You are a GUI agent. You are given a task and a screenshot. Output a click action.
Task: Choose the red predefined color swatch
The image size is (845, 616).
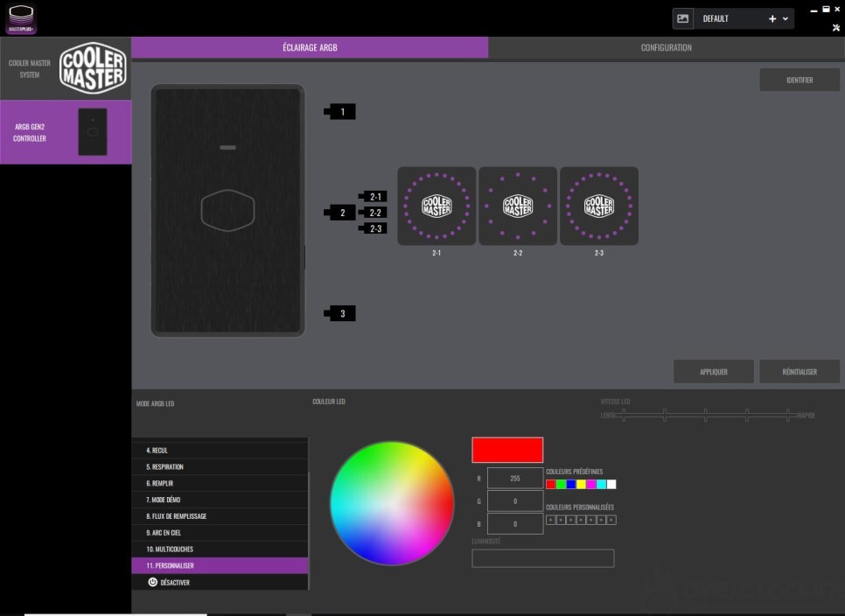click(x=551, y=485)
